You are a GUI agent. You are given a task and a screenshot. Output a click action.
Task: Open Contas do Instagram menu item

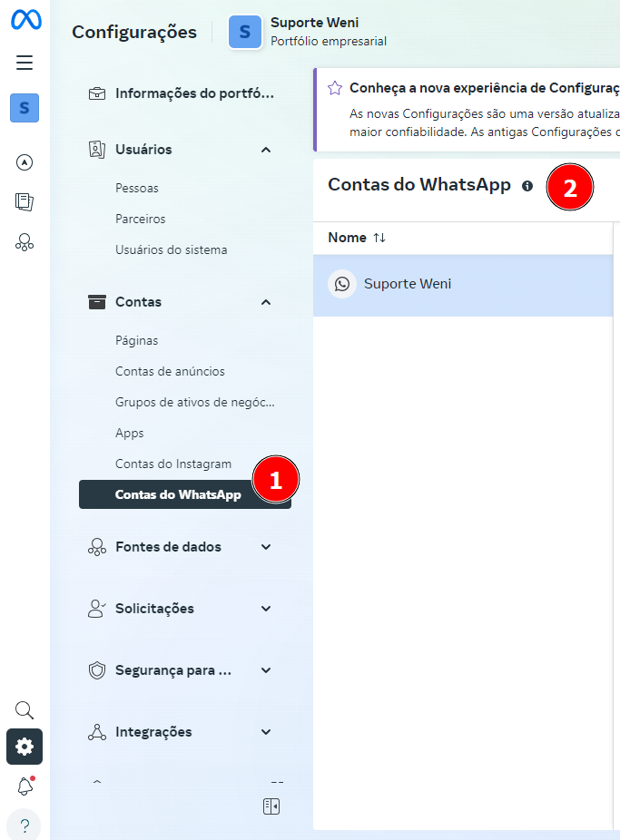pyautogui.click(x=172, y=464)
